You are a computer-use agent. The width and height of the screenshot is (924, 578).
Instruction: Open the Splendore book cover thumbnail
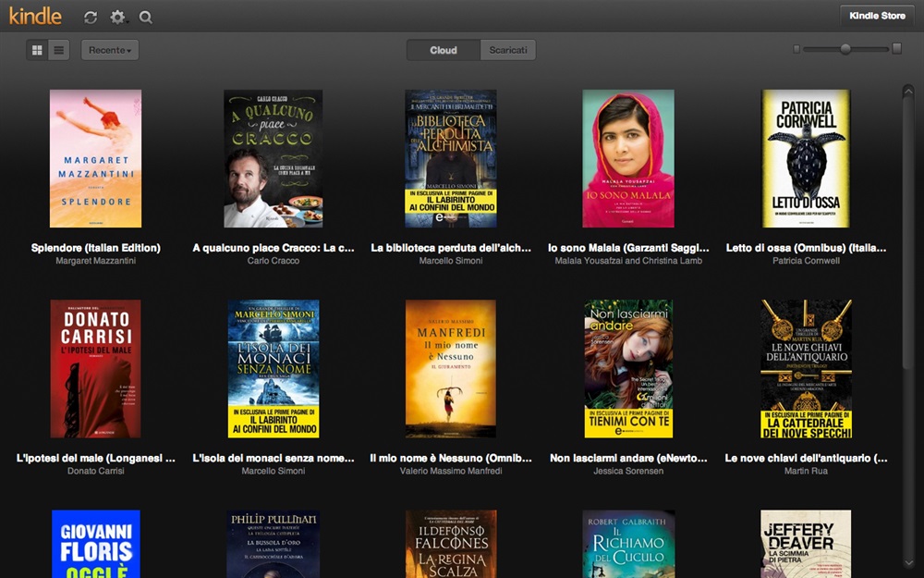pos(96,158)
